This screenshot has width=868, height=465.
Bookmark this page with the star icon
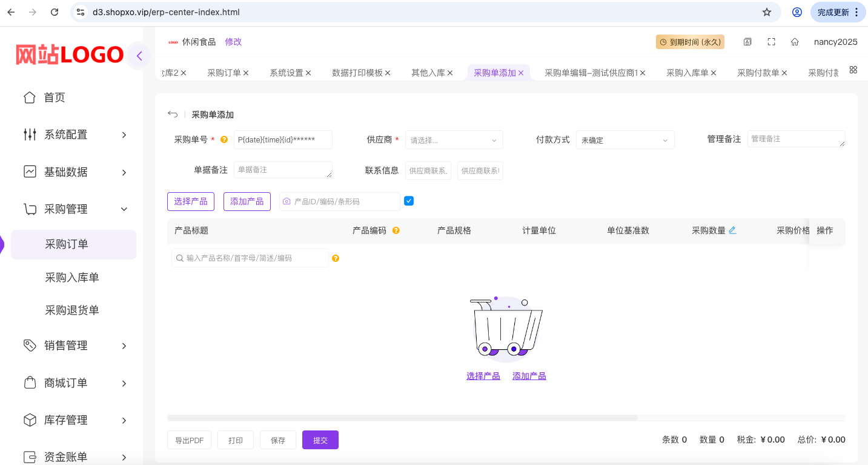(x=767, y=12)
